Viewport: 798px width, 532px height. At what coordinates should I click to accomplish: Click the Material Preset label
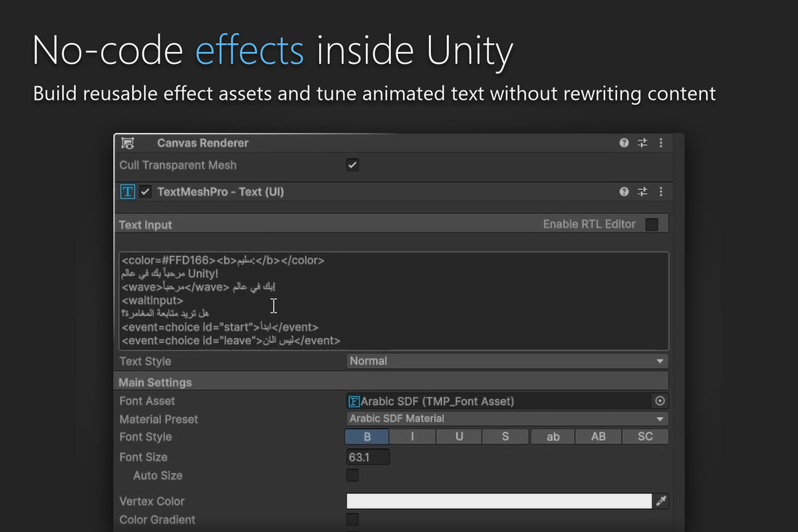159,420
